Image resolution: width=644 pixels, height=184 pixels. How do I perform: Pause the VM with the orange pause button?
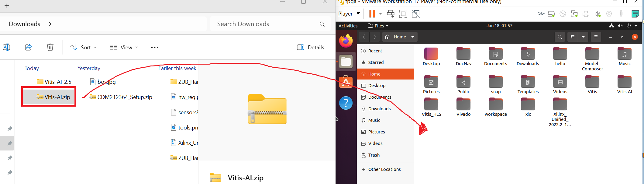pos(372,14)
